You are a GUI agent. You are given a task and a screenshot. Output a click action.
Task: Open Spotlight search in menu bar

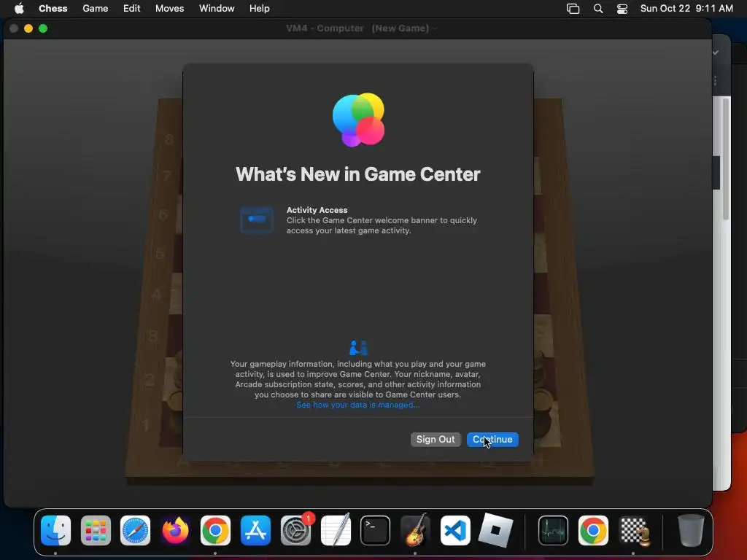point(598,9)
